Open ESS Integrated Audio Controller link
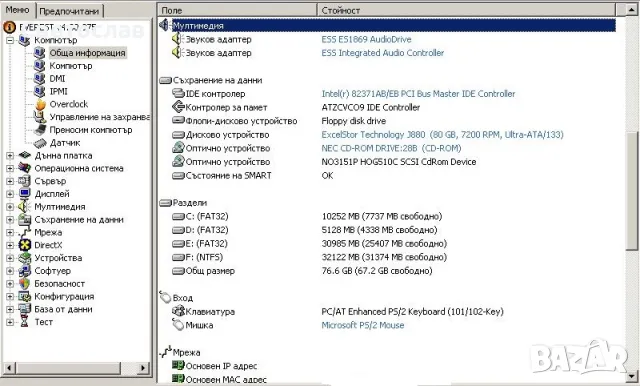This screenshot has height=386, width=640. [x=382, y=53]
